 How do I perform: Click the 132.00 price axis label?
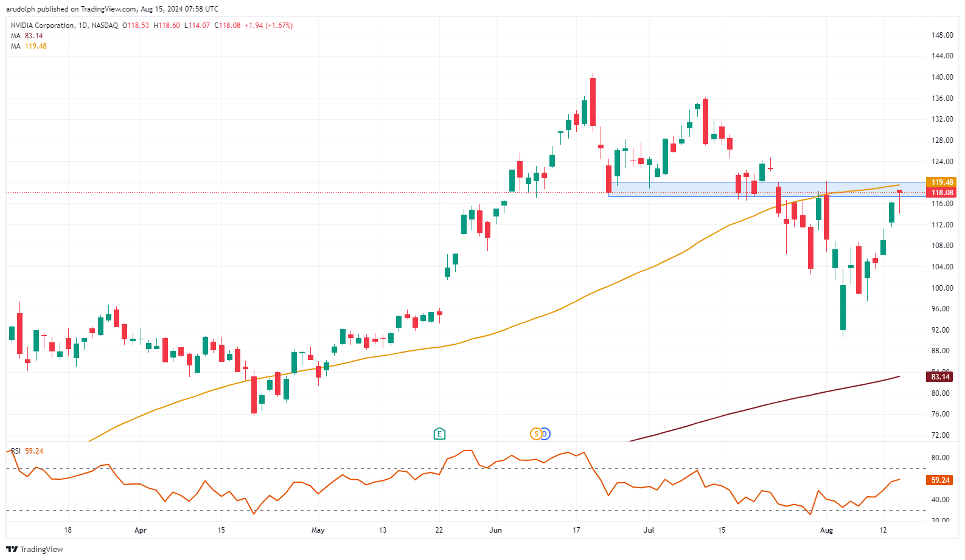click(x=942, y=119)
